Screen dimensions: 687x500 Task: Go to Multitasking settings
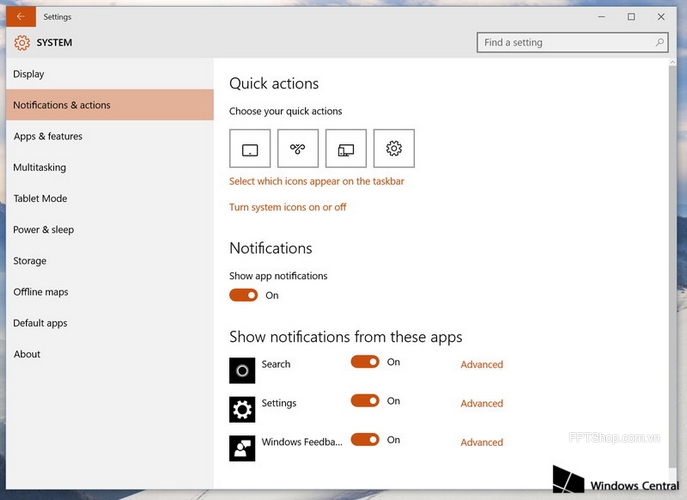coord(110,167)
